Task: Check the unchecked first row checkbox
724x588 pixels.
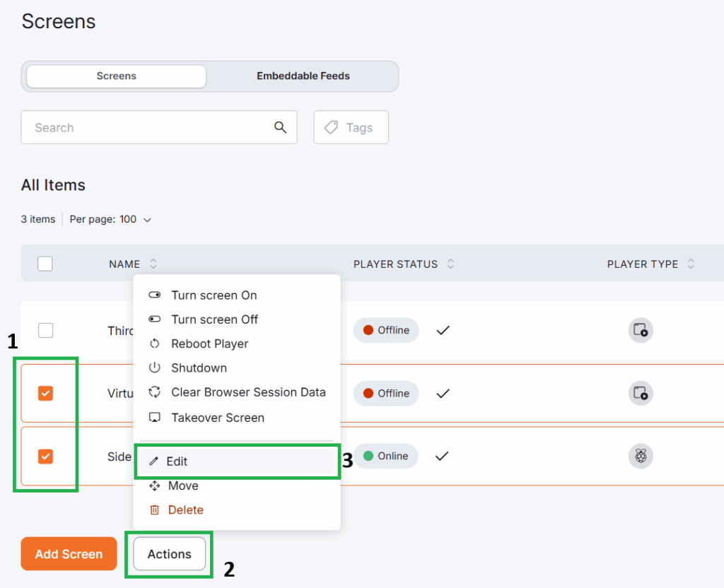Action: [x=45, y=330]
